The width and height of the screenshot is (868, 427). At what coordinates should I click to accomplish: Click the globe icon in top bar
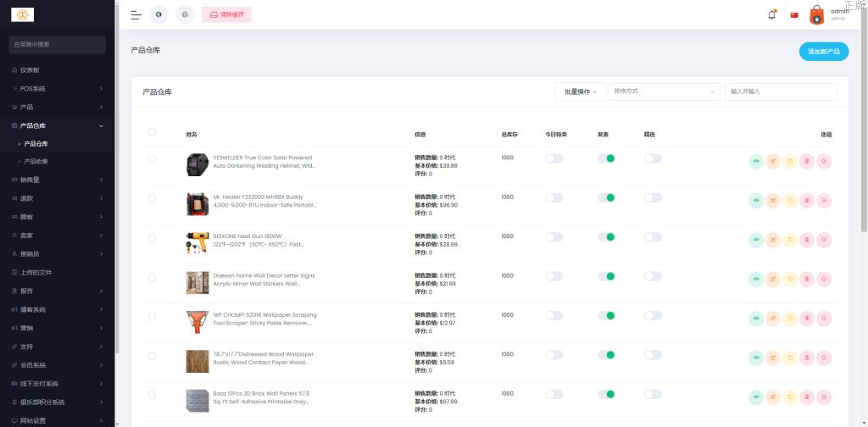coord(159,15)
